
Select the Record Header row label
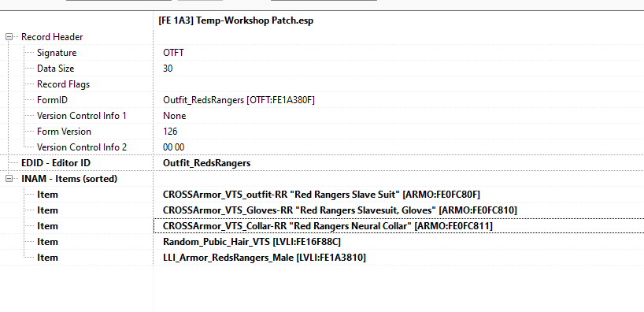pos(52,37)
